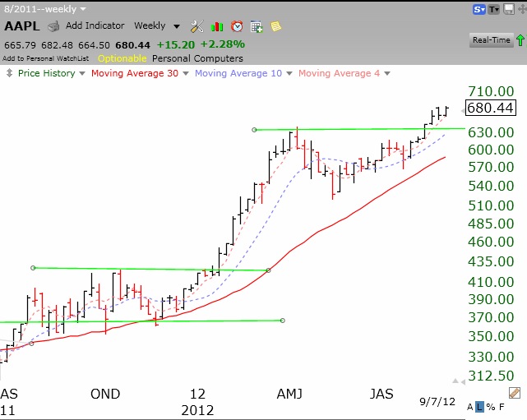
Task: Click Add to Personal WatchList link
Action: (46, 58)
